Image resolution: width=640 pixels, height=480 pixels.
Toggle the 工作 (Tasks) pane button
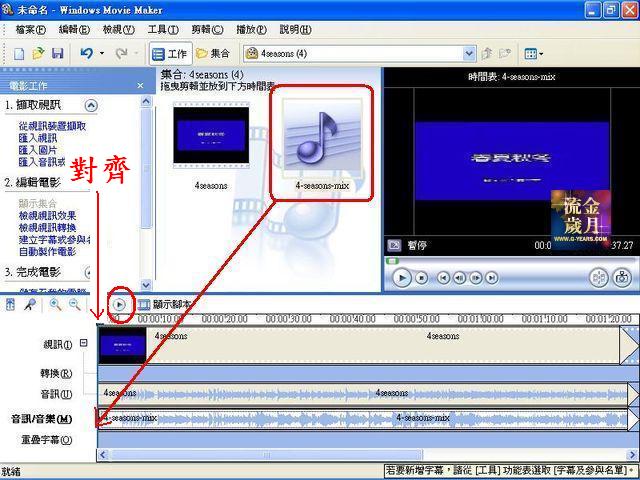(170, 53)
